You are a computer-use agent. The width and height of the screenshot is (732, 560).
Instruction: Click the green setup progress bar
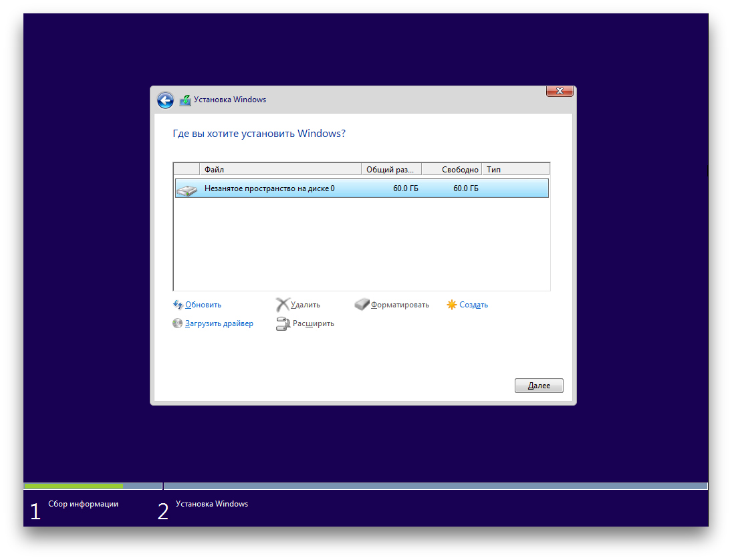click(x=74, y=486)
